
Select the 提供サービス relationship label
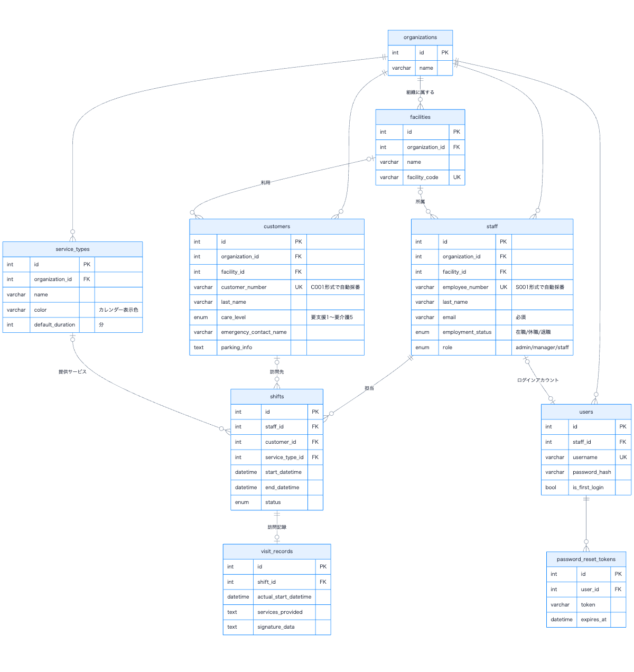pyautogui.click(x=72, y=372)
